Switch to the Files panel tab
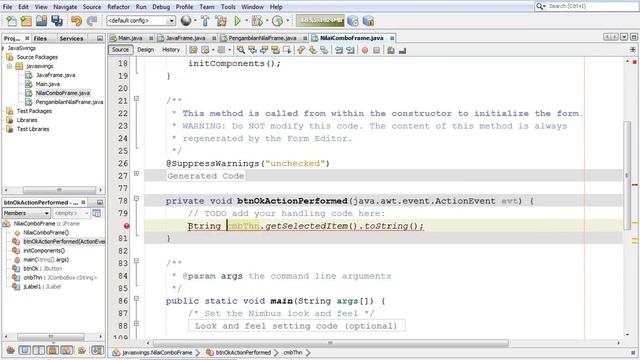Screen dimensions: 640x360 (x=40, y=38)
